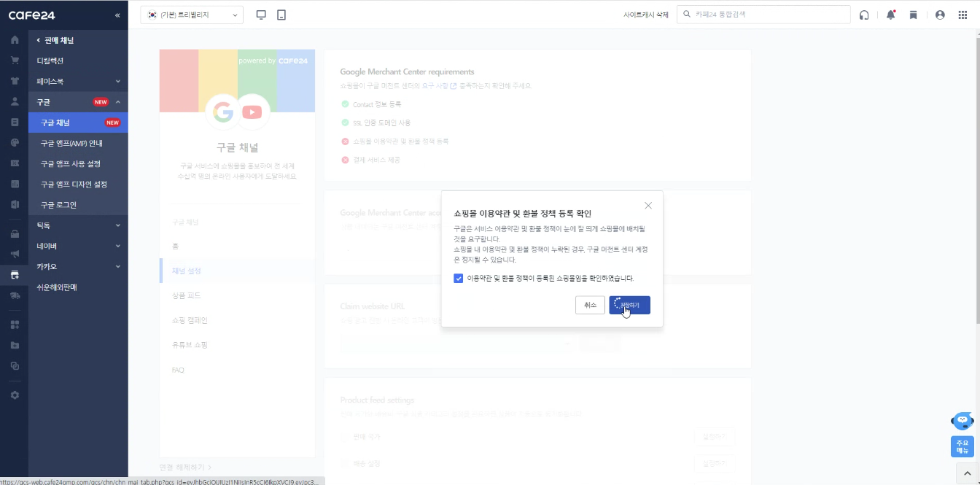Open the (기본) 트리빌리지 shop dropdown
This screenshot has width=980, height=485.
coord(192,15)
